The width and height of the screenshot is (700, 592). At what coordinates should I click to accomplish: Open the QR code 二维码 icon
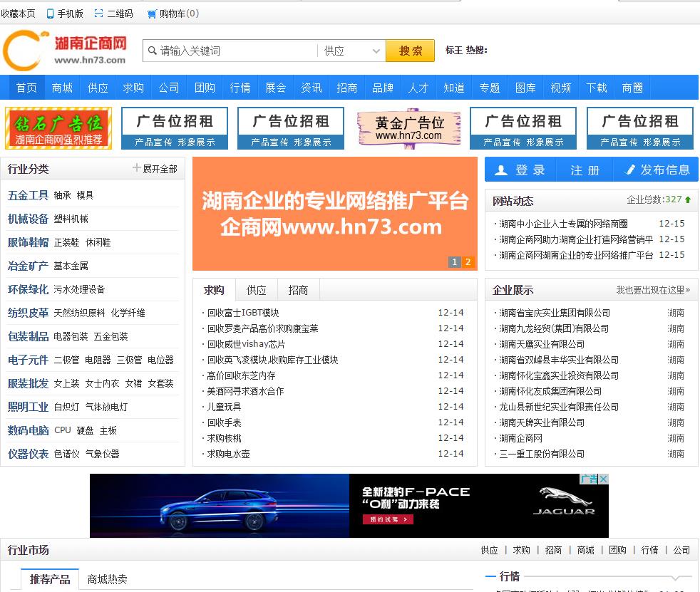98,14
